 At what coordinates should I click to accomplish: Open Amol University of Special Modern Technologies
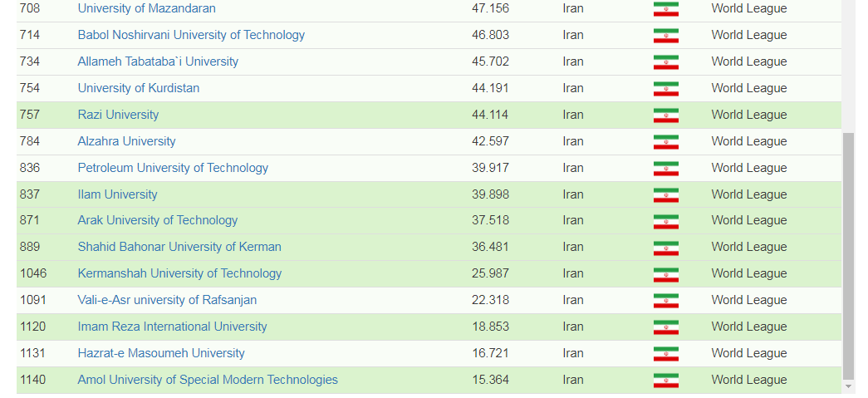[x=208, y=380]
